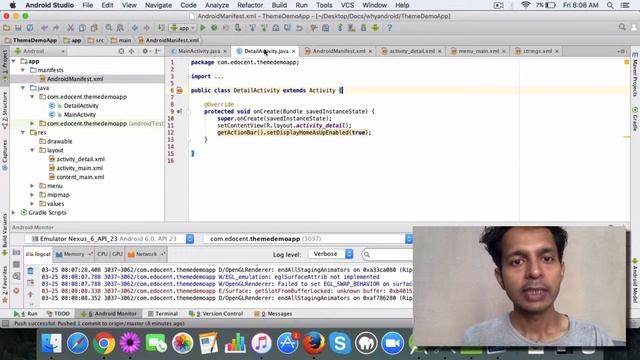Click the Collapse All icon in project panel
The width and height of the screenshot is (640, 360).
pos(131,51)
